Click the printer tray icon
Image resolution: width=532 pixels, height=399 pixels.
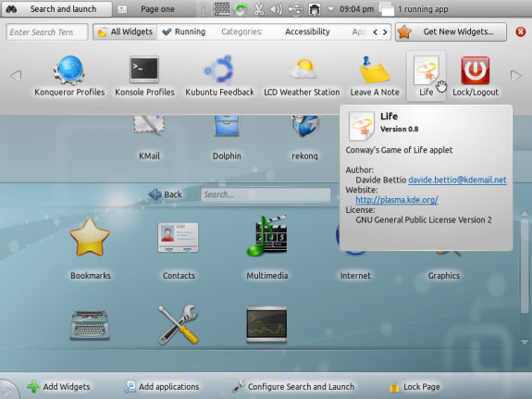click(x=315, y=9)
